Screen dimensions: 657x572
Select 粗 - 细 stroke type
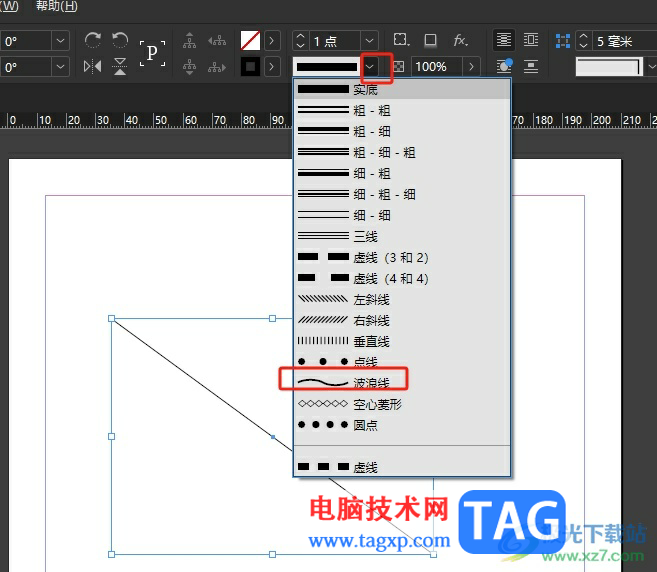[402, 131]
